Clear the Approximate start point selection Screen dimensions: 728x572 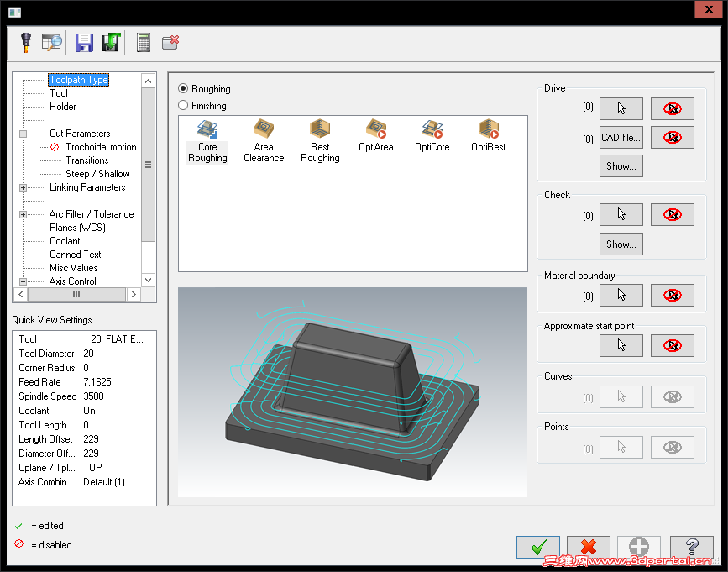click(673, 345)
